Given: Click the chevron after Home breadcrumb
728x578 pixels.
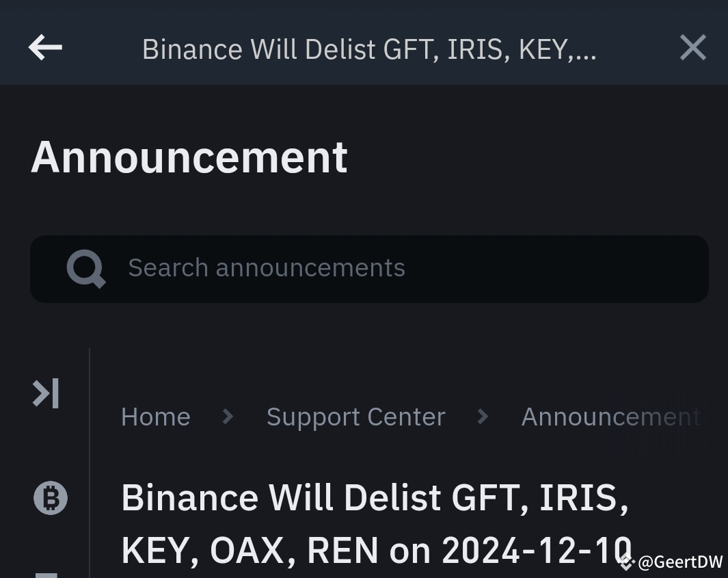Looking at the screenshot, I should tap(228, 416).
